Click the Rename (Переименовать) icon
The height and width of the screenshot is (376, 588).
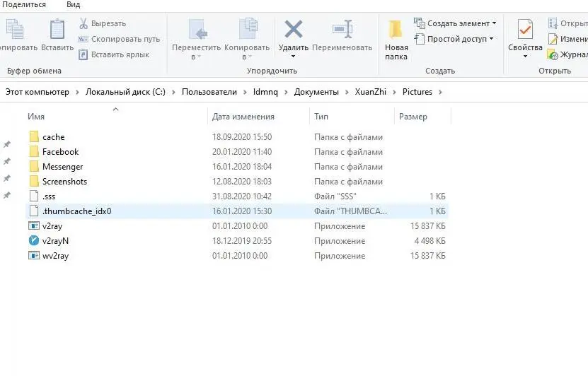tap(342, 30)
